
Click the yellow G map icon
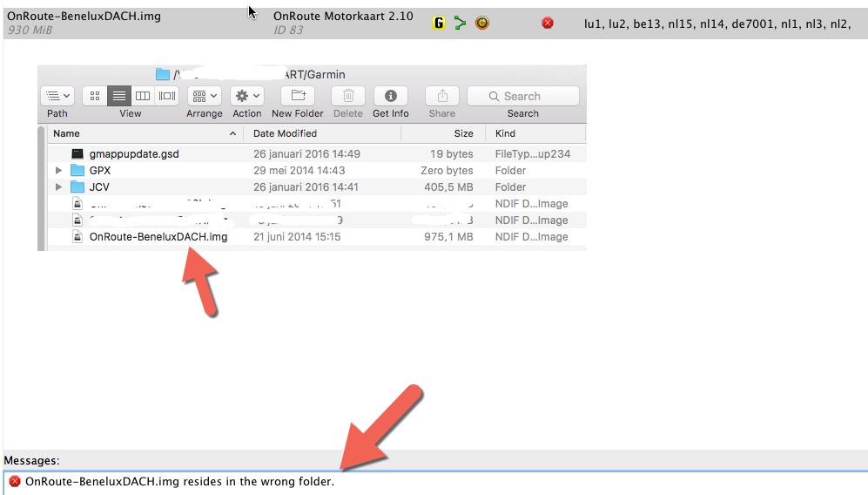tap(439, 23)
